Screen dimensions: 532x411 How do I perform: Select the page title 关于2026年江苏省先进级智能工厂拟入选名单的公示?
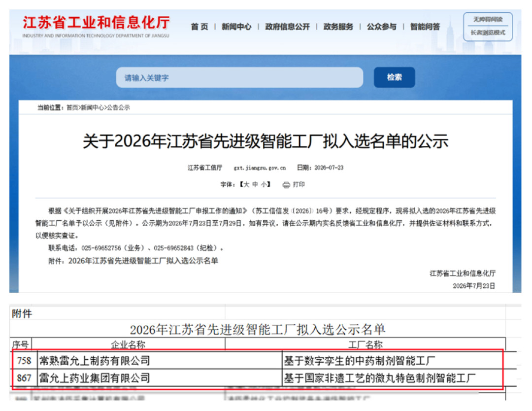[x=266, y=141]
